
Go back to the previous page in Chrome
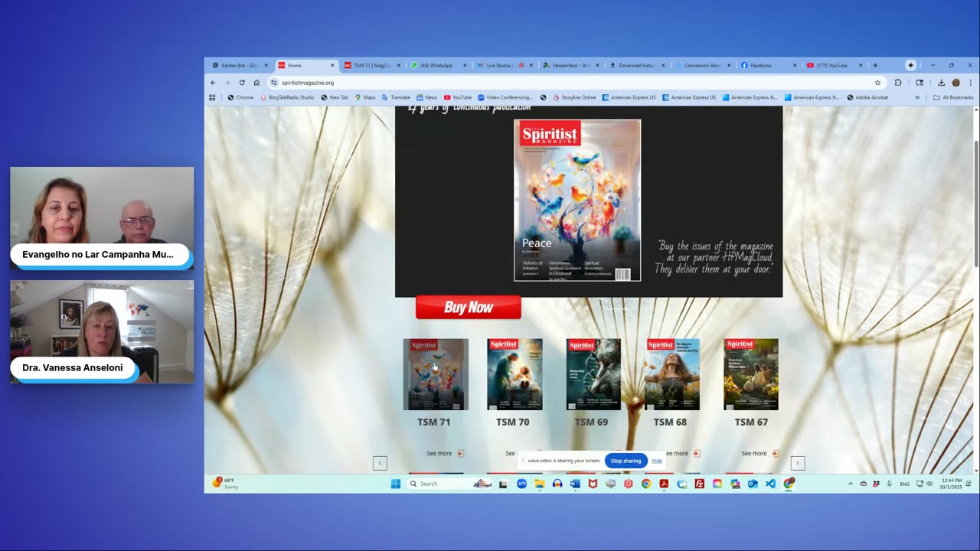(x=213, y=83)
